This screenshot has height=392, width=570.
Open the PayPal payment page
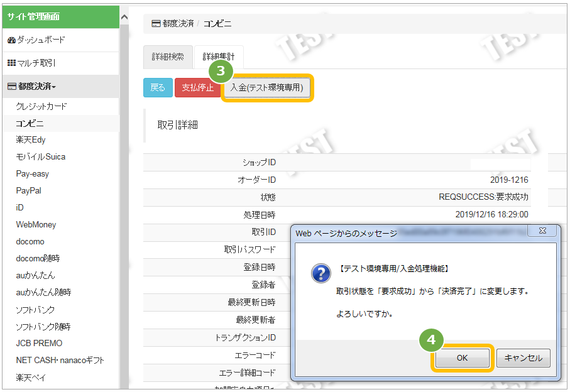point(29,191)
